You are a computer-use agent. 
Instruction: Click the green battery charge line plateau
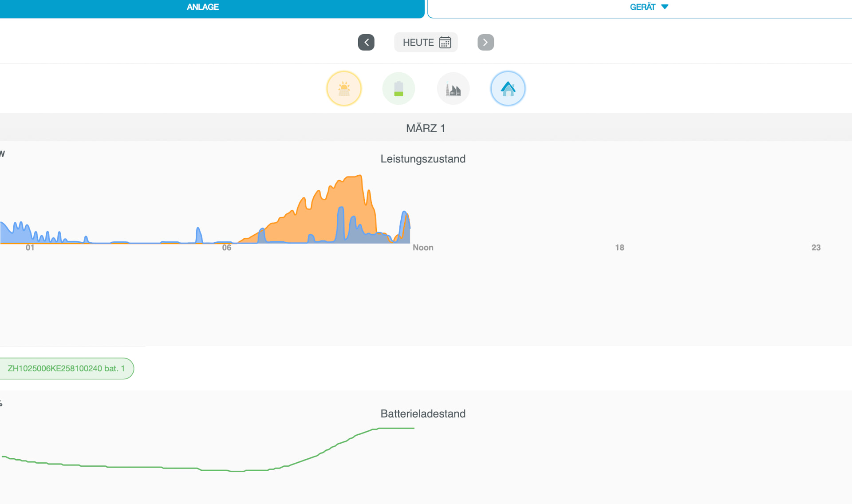pyautogui.click(x=396, y=428)
